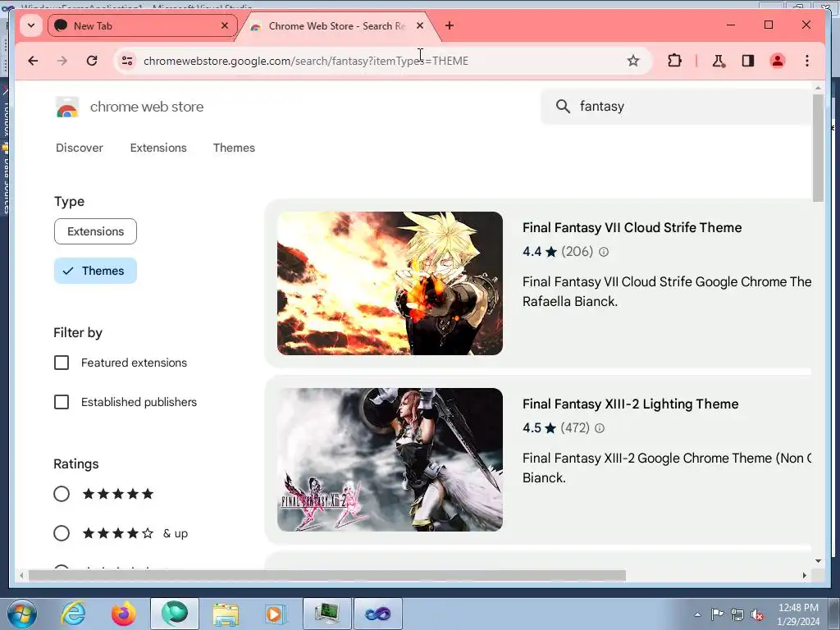This screenshot has height=630, width=840.
Task: Click the scroll down arrow
Action: (818, 561)
